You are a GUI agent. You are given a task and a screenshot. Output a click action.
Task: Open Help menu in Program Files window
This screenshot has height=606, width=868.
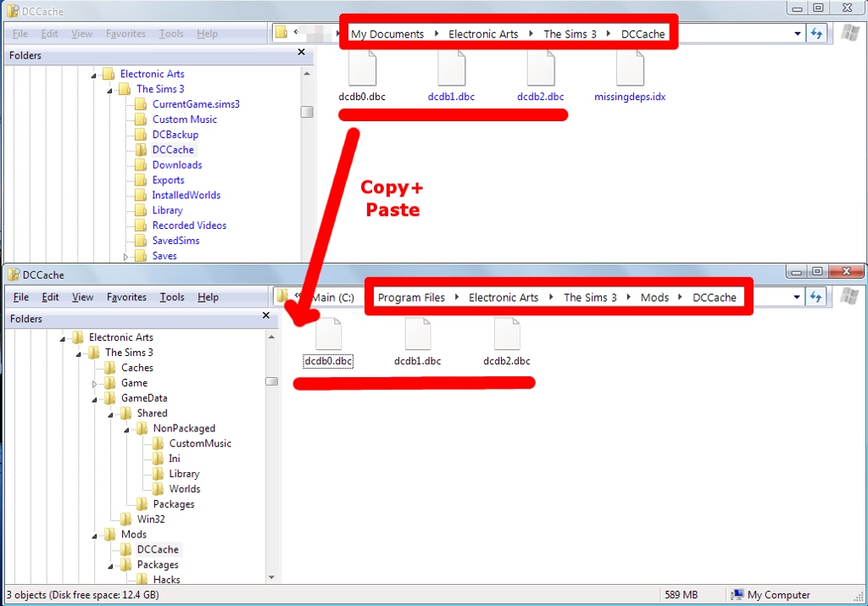(209, 297)
